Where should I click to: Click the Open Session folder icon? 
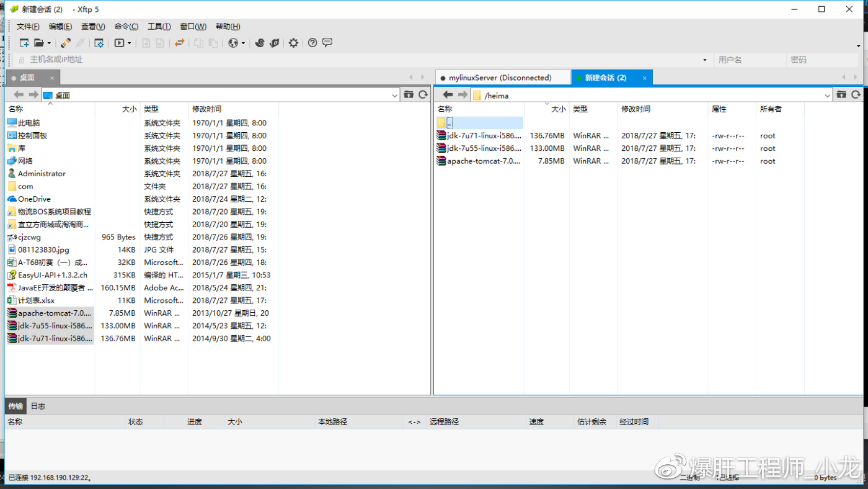coord(39,43)
